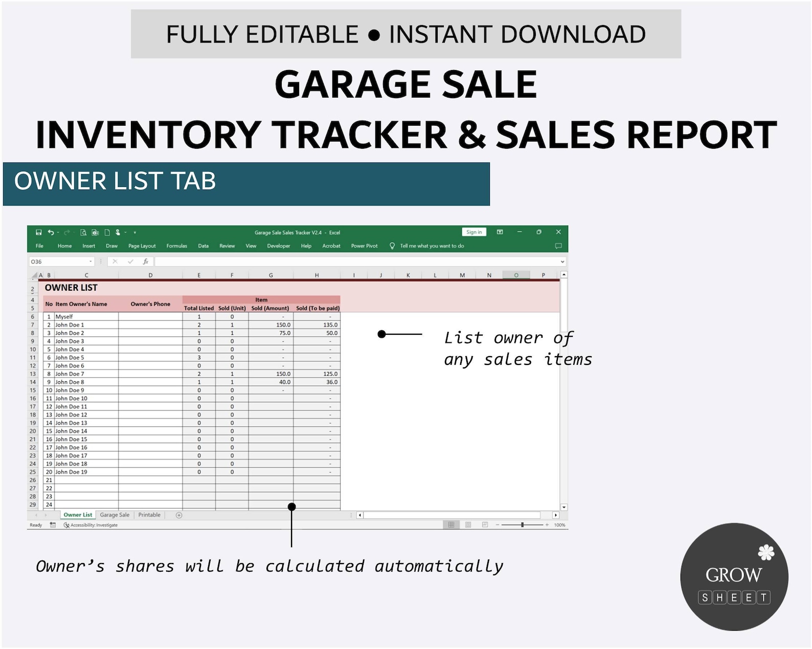Select row 13 header
The height and width of the screenshot is (649, 812).
pos(33,374)
